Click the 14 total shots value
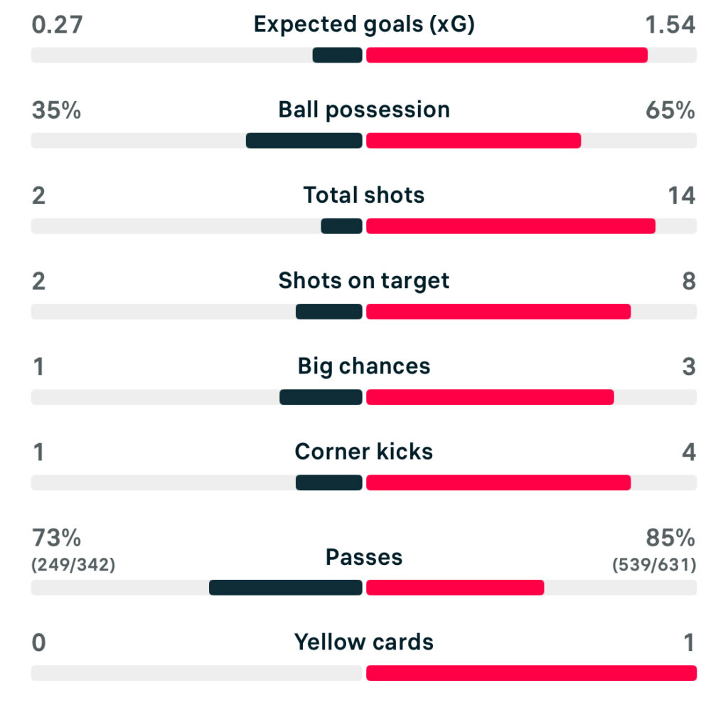The height and width of the screenshot is (710, 728). (681, 196)
